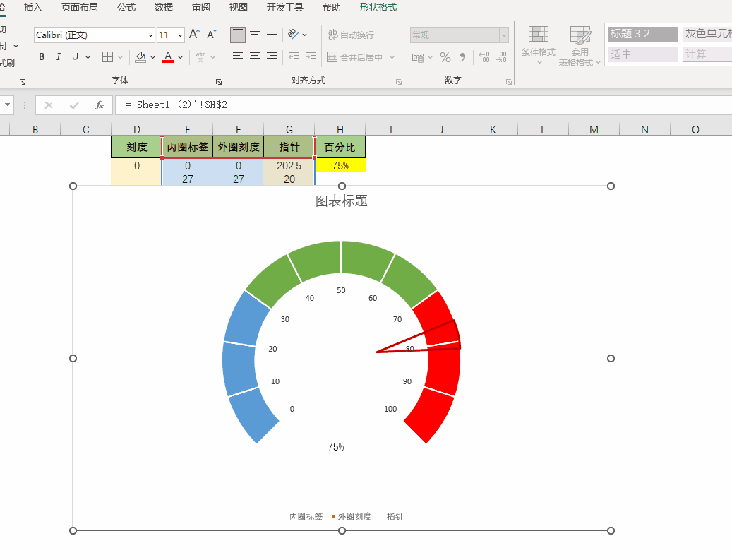Decrease font size with the smaller A icon
This screenshot has height=560, width=732.
pyautogui.click(x=212, y=35)
